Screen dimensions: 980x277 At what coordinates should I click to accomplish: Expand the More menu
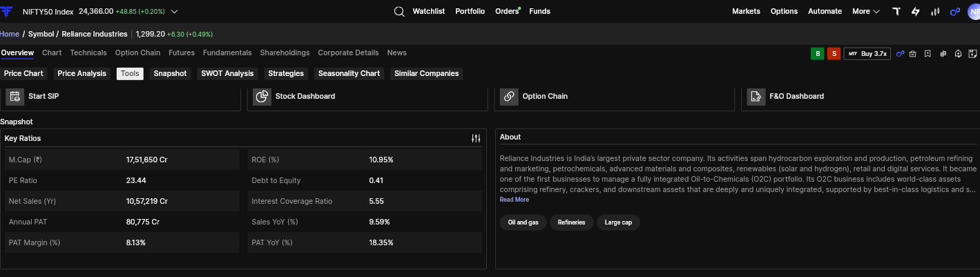pos(866,11)
